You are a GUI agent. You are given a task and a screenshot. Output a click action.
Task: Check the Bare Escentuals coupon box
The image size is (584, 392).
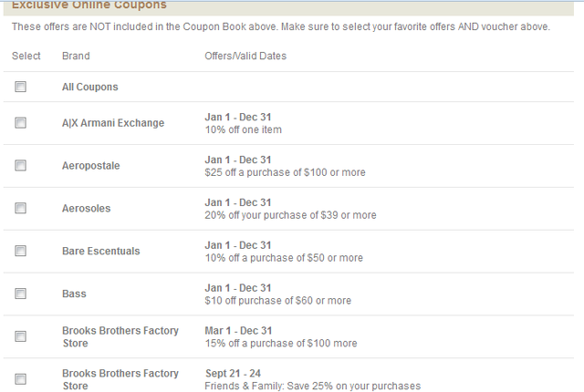point(20,251)
